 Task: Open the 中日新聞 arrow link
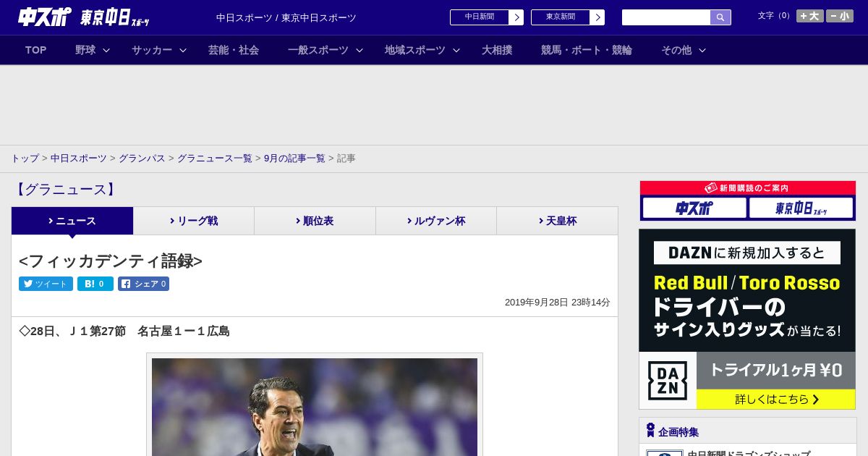[x=516, y=17]
